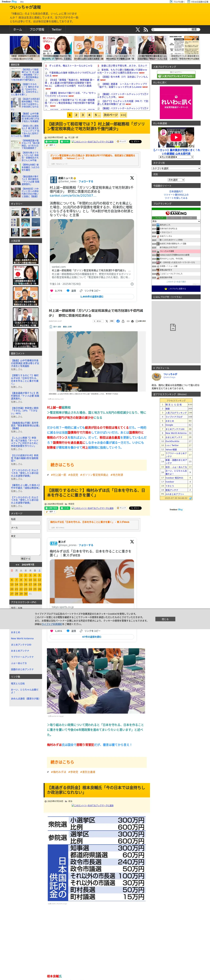Go to page 4 in pagination

pos(89,114)
